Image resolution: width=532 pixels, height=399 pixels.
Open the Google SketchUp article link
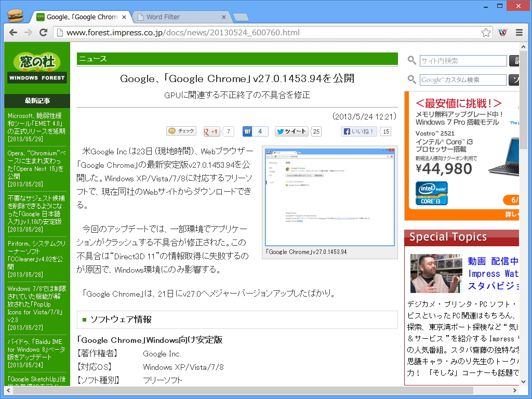[36, 380]
